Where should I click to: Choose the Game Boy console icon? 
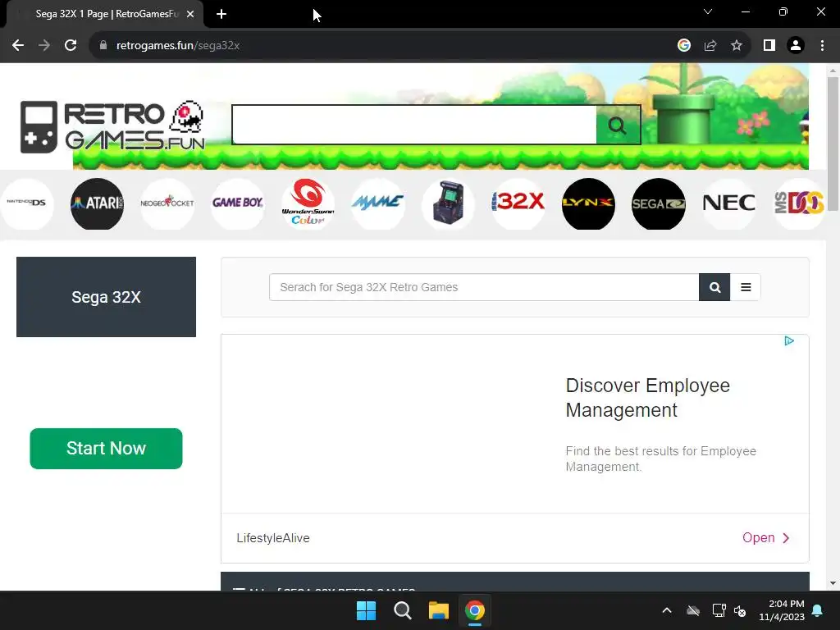[237, 204]
